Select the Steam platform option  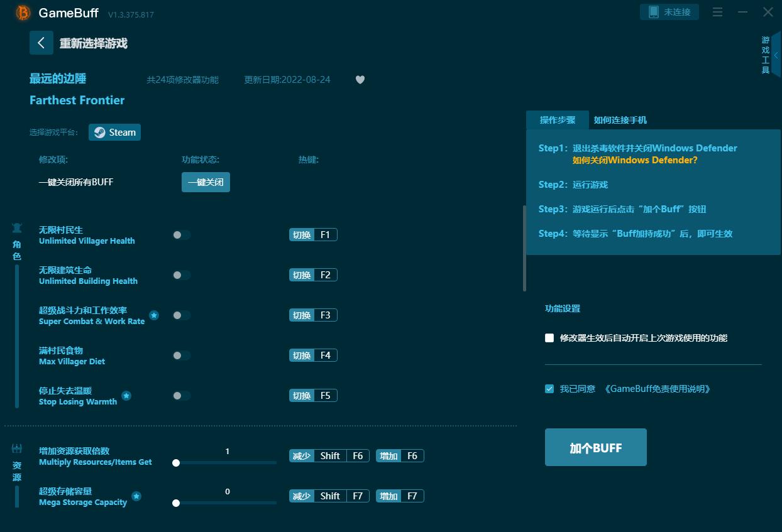pyautogui.click(x=115, y=133)
